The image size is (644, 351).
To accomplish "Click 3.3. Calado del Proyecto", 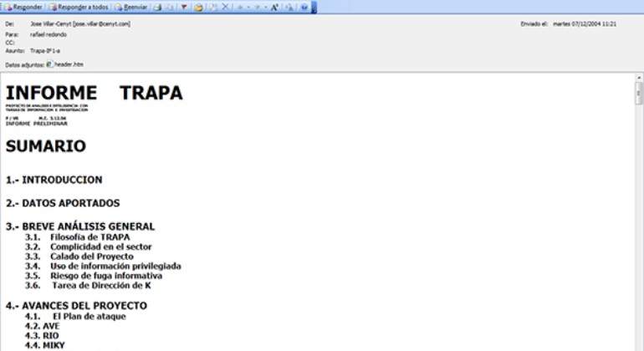I will (x=79, y=257).
